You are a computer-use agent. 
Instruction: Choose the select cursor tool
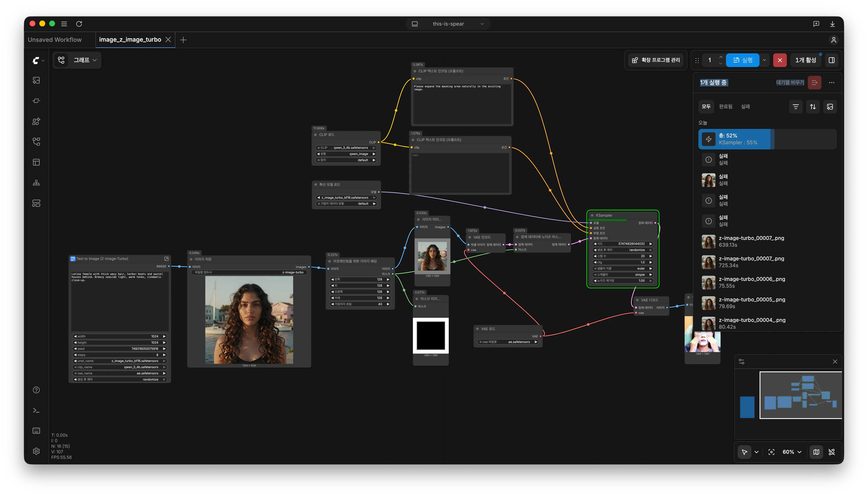pyautogui.click(x=744, y=452)
